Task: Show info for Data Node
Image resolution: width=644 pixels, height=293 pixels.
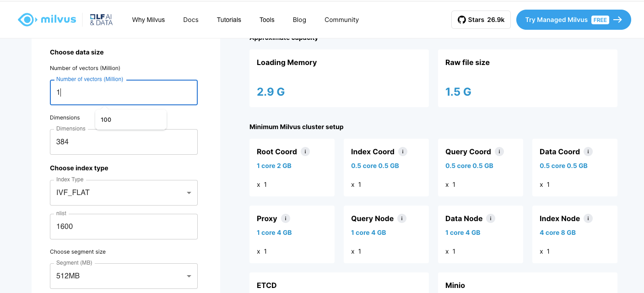Action: click(x=491, y=218)
